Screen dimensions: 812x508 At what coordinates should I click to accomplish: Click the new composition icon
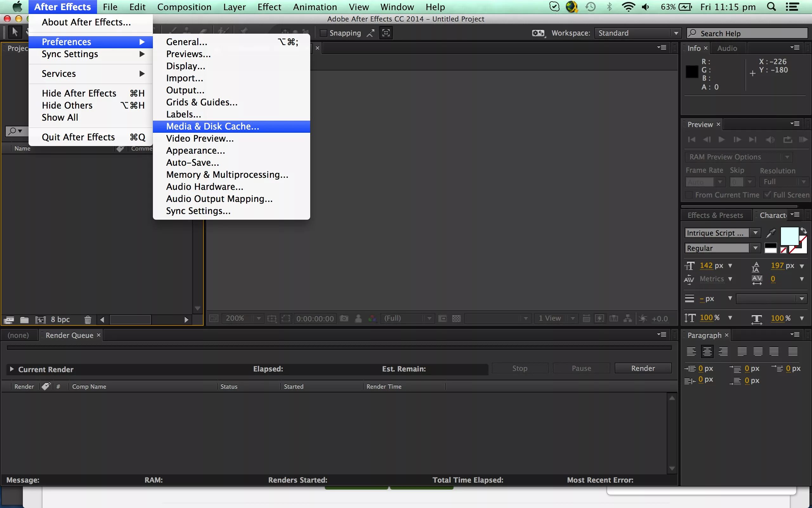(40, 319)
